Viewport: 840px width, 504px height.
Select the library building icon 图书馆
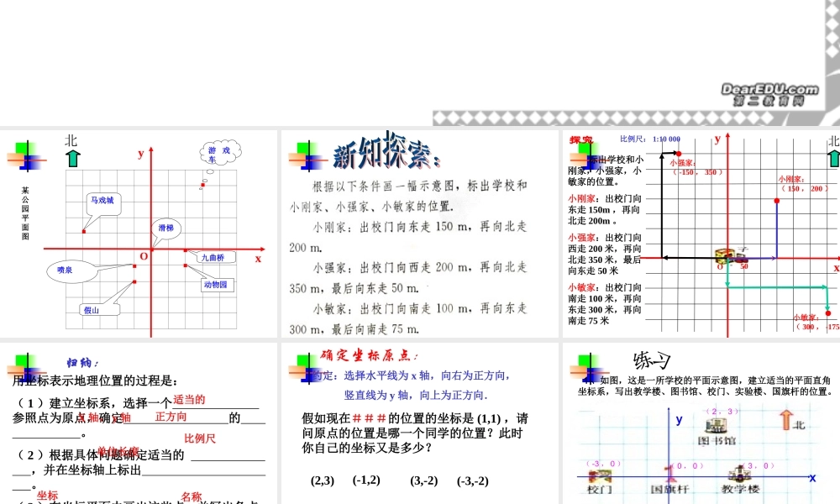click(x=717, y=427)
